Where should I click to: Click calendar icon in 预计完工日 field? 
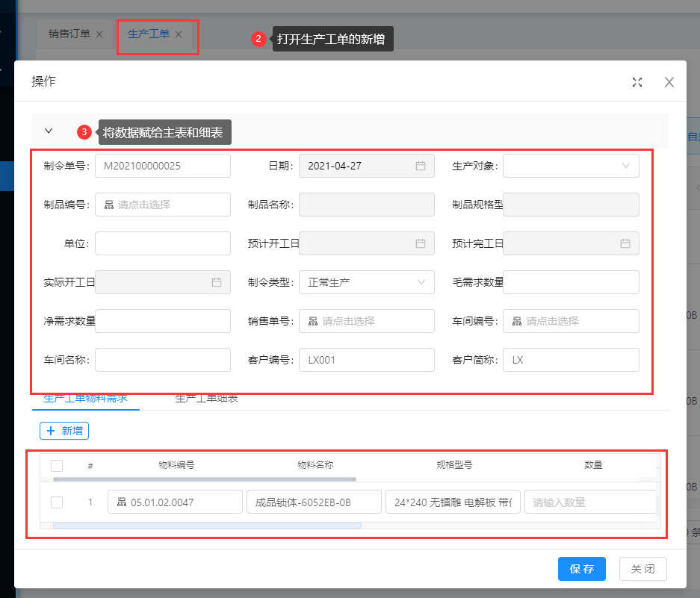[x=625, y=243]
